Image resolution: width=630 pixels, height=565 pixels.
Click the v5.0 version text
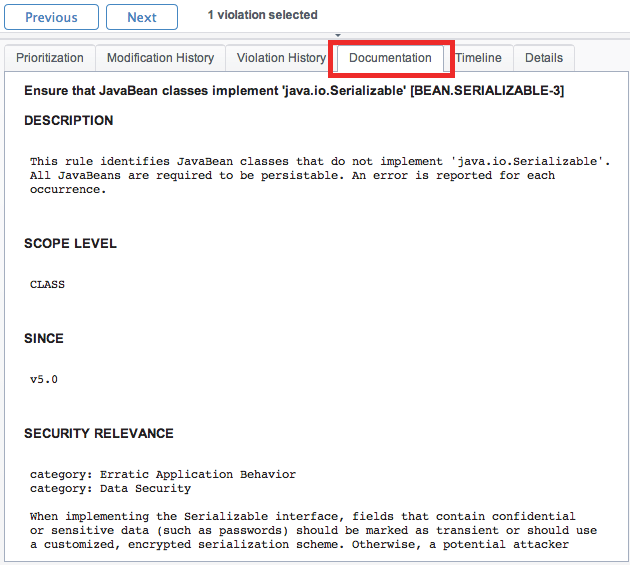point(44,379)
